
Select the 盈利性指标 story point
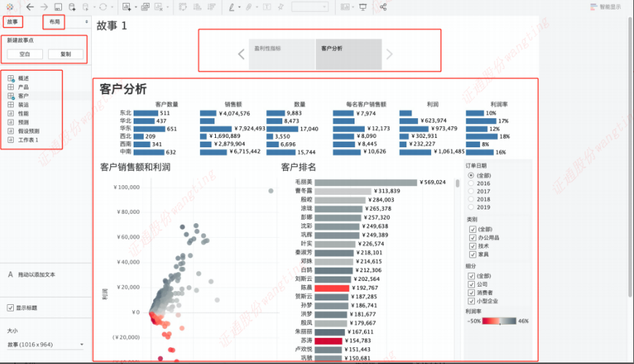[x=282, y=54]
